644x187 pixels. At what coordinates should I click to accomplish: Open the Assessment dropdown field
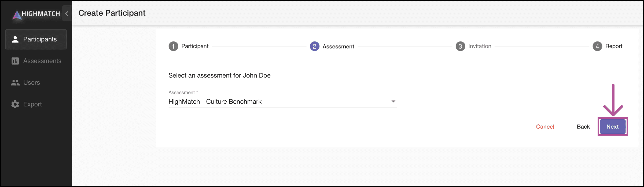(x=282, y=102)
